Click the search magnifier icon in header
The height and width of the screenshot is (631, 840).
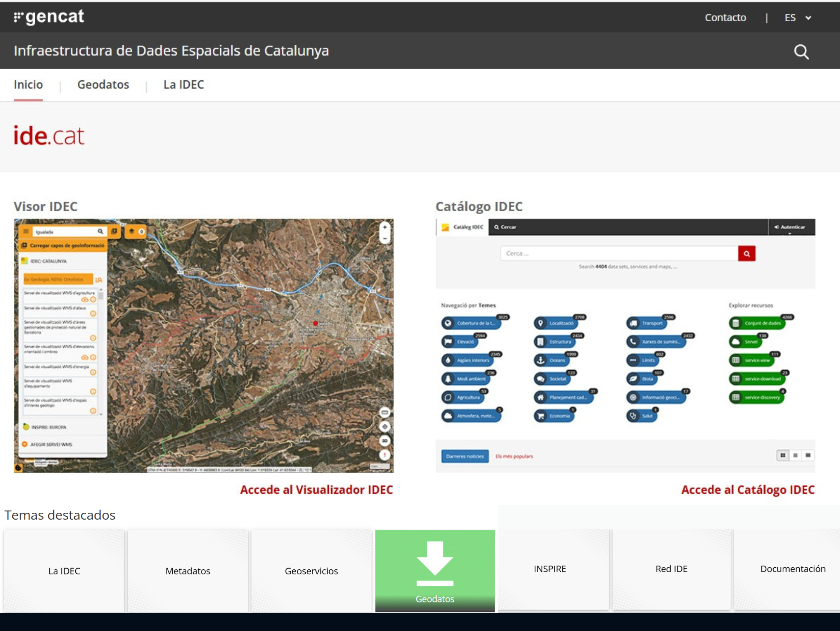[801, 52]
